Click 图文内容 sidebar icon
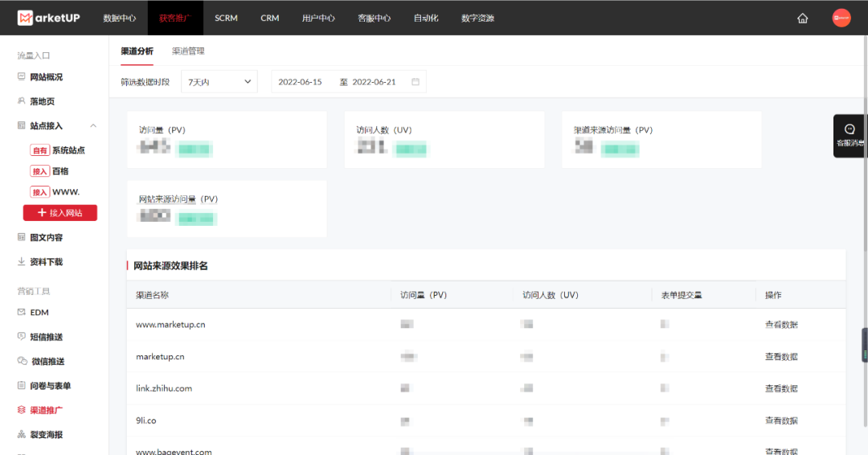 pyautogui.click(x=21, y=237)
